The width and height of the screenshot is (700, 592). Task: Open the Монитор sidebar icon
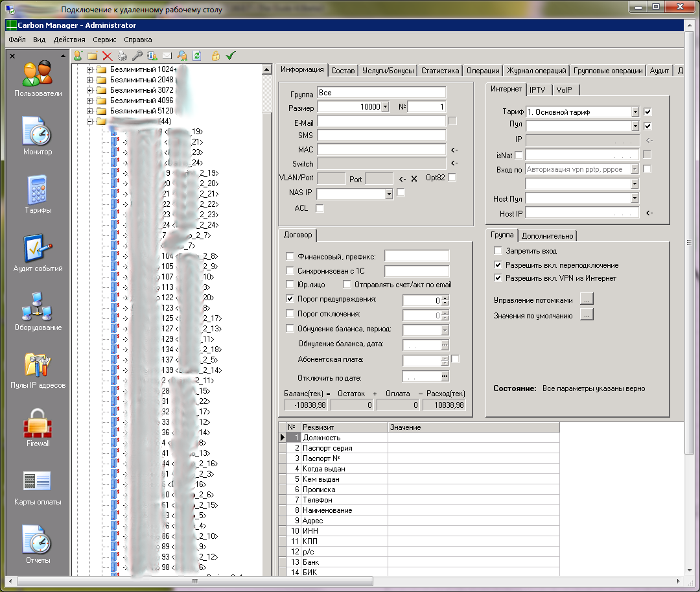pyautogui.click(x=38, y=133)
